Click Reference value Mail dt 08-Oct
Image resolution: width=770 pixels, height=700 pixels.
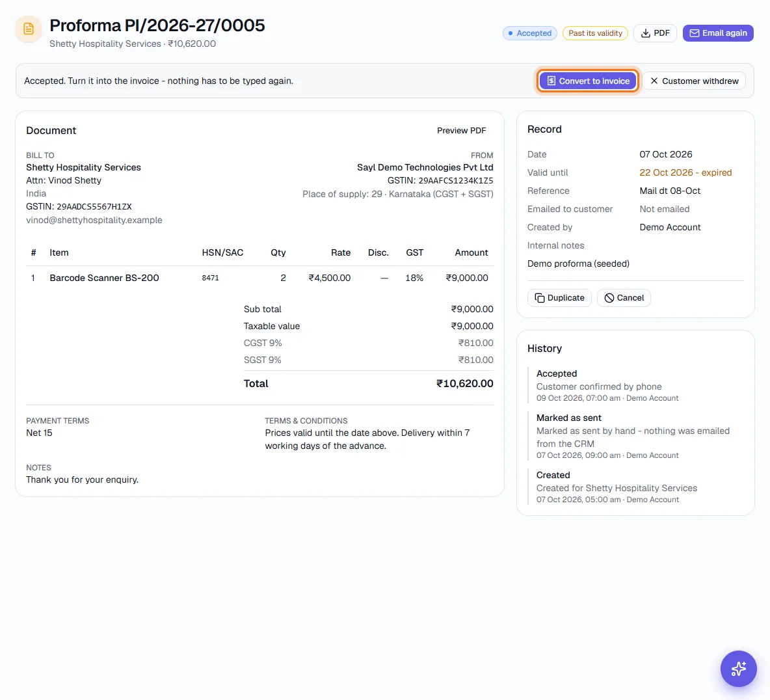[669, 191]
